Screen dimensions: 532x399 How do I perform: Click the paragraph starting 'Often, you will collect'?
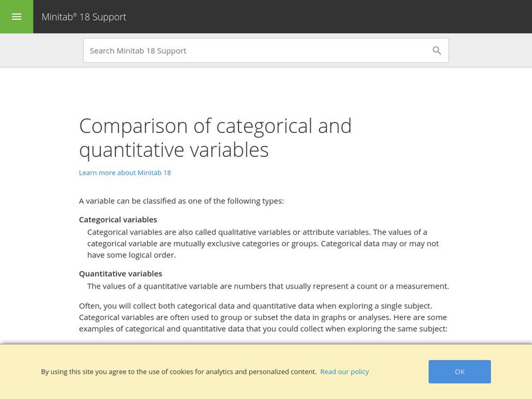tap(263, 317)
